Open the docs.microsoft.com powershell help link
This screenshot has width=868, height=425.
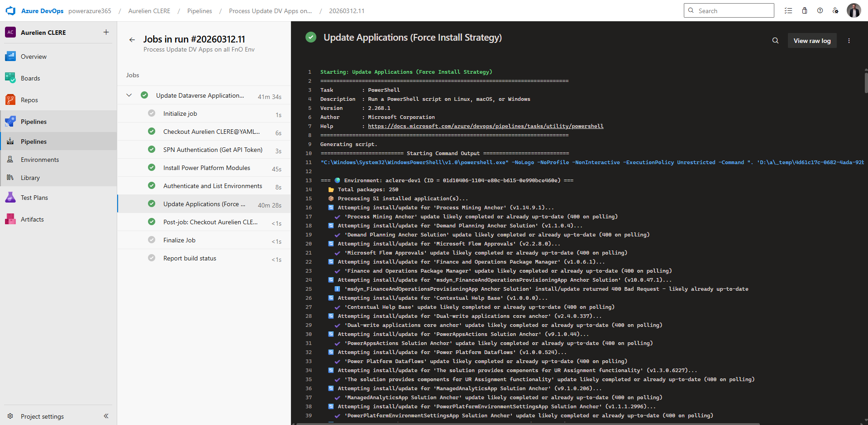[x=486, y=126]
